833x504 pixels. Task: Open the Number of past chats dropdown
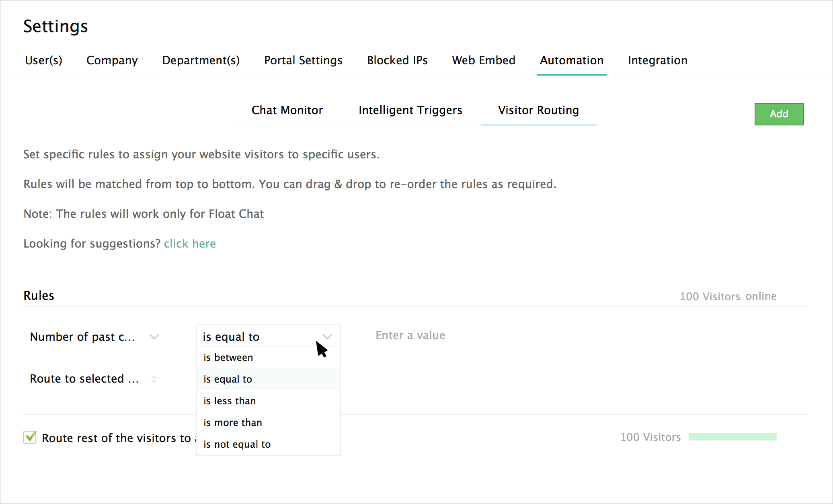(82, 337)
